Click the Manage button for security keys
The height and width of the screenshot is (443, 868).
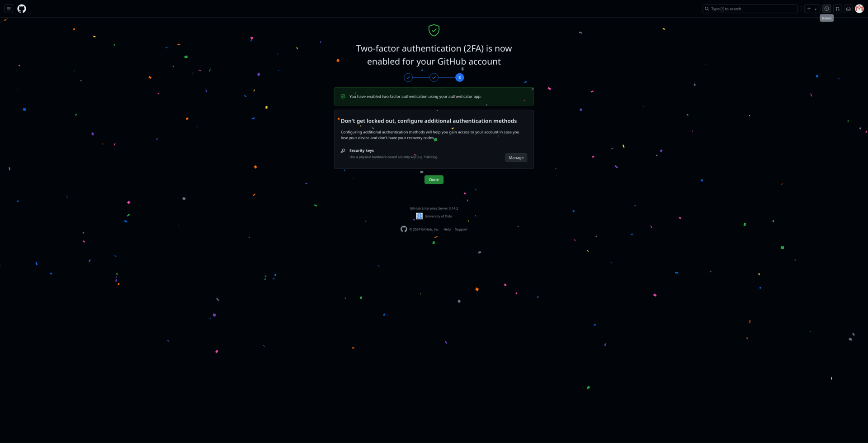click(x=516, y=158)
